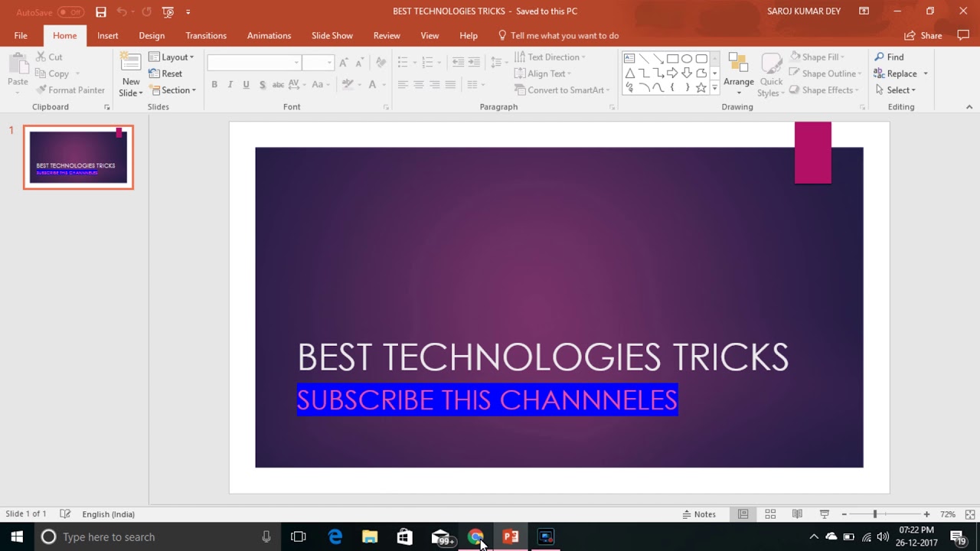This screenshot has width=980, height=551.
Task: Click the Tell me what you want to do box
Action: tap(558, 35)
